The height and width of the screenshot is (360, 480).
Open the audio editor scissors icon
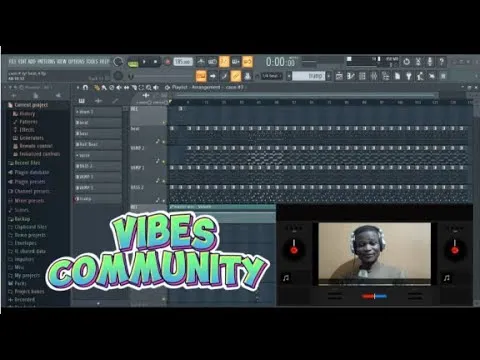coord(418,62)
